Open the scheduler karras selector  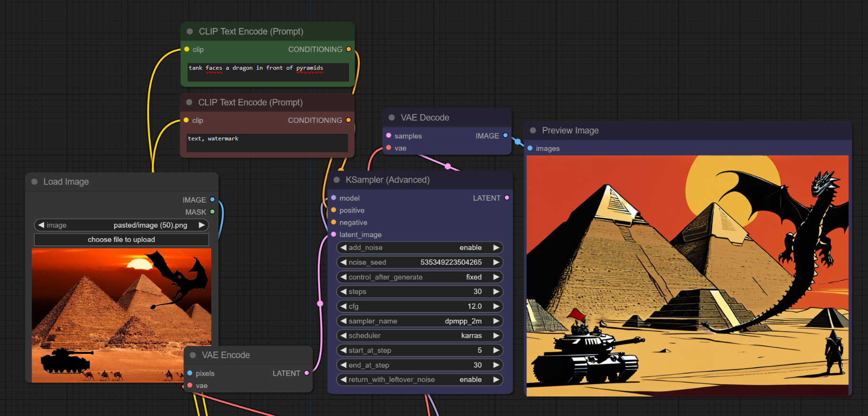[x=420, y=335]
